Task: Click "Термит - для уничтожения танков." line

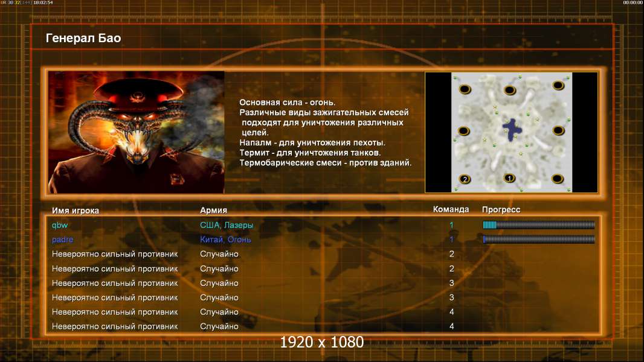Action: [310, 153]
